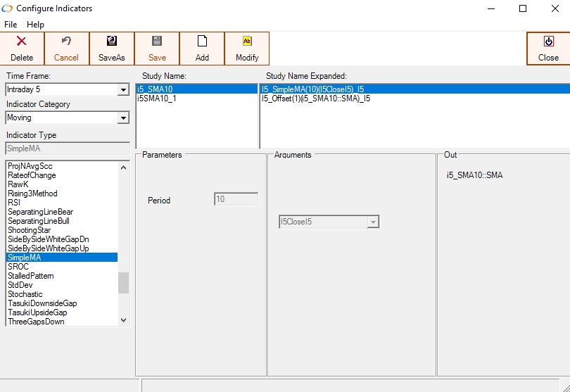Click the SaveAs disk icon
The height and width of the screenshot is (392, 570).
pyautogui.click(x=112, y=42)
